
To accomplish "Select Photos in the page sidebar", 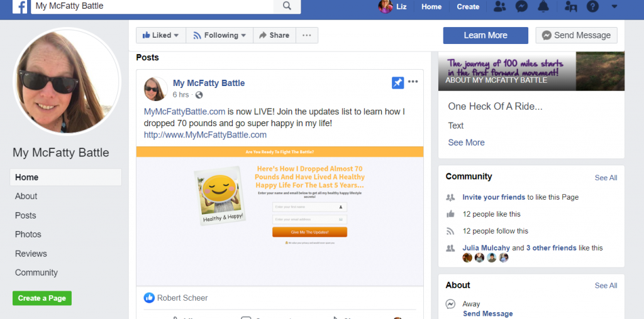I will (x=28, y=234).
